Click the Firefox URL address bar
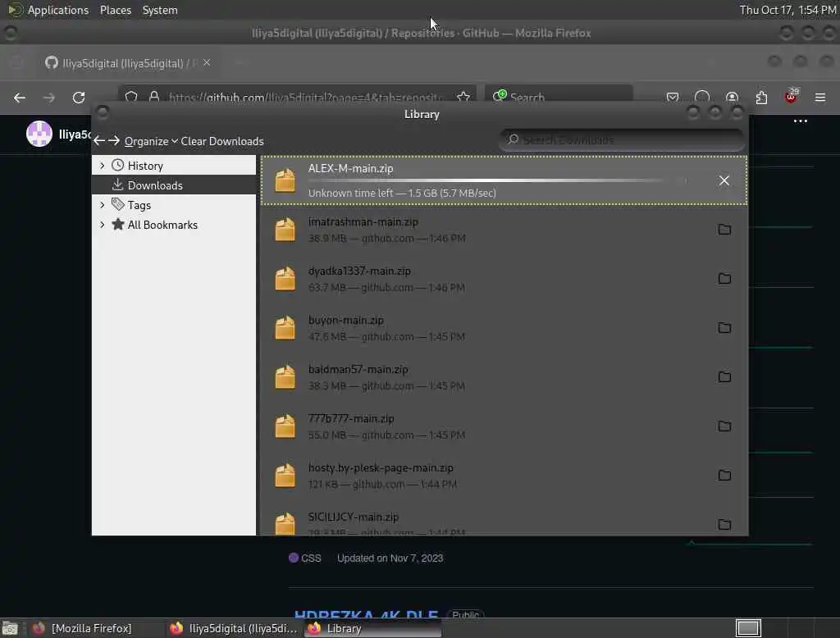This screenshot has height=638, width=840. click(x=297, y=98)
